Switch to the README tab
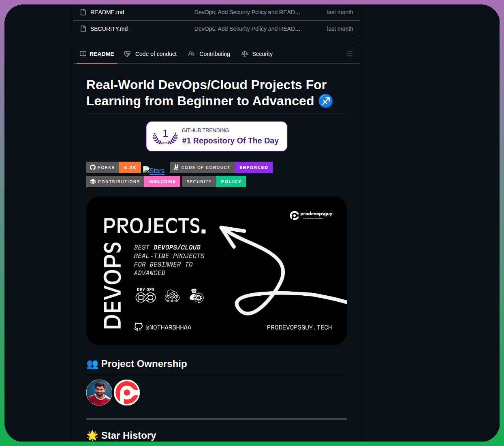The image size is (504, 446). pos(97,54)
